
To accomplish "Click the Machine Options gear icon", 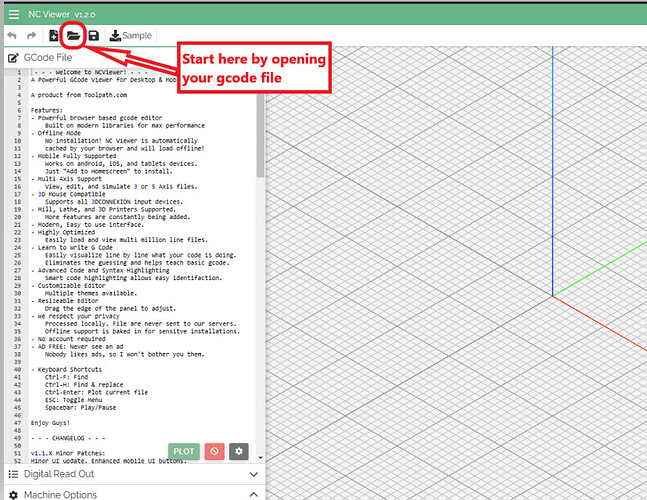I will (x=13, y=495).
